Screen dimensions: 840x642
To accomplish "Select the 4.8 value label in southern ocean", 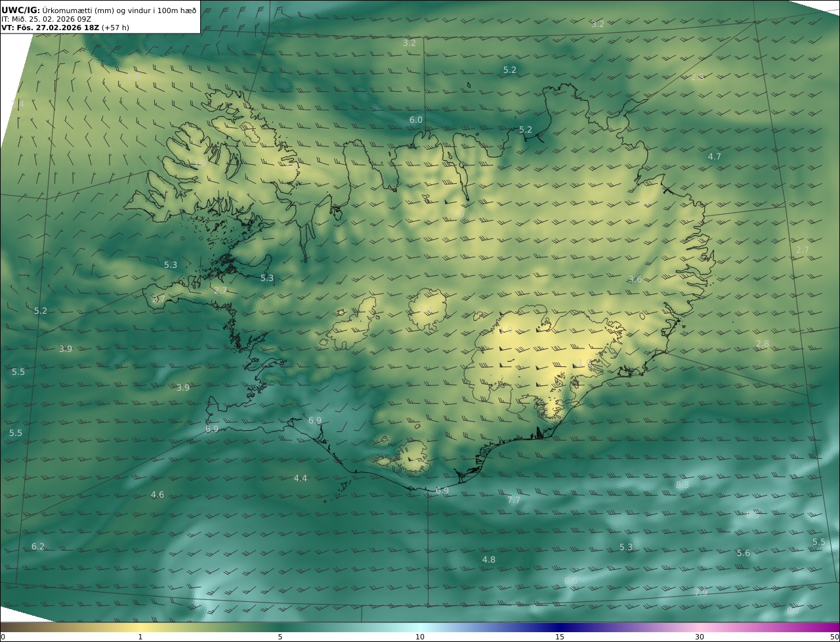I will [x=488, y=560].
